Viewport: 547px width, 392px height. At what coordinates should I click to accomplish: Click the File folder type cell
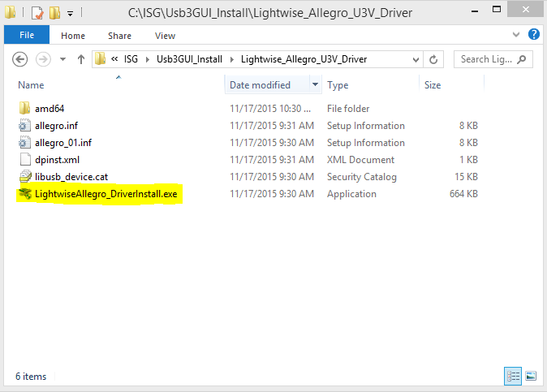(x=348, y=109)
